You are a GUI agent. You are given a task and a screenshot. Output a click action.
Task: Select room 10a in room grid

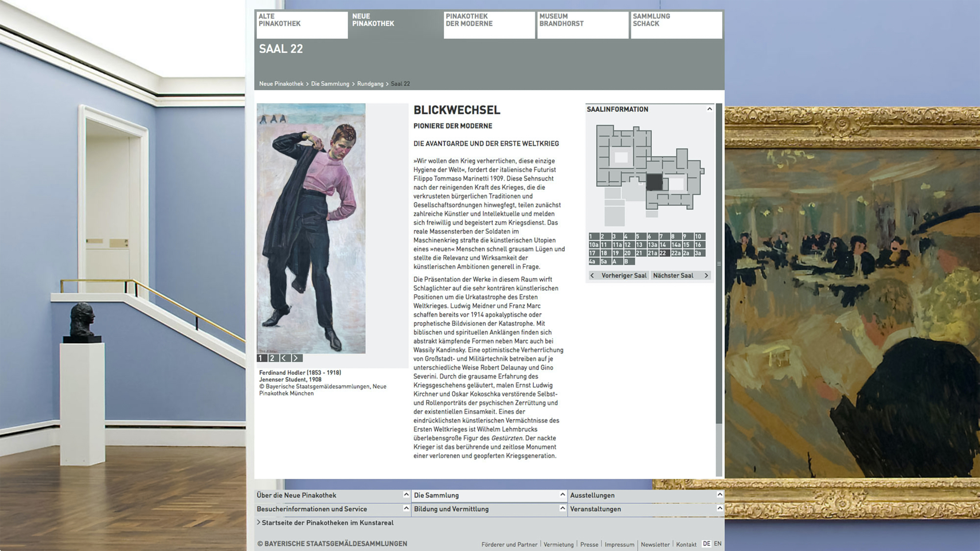point(594,245)
